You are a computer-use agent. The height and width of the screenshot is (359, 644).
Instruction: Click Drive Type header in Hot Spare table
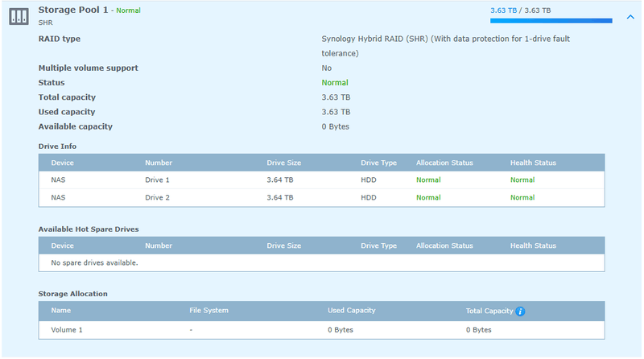[x=378, y=246]
